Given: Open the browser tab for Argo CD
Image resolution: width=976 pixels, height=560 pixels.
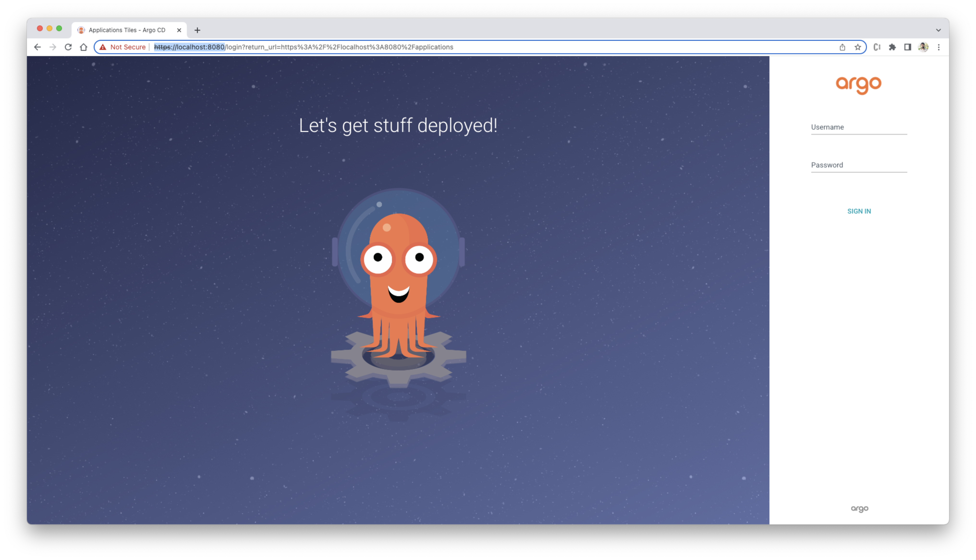Looking at the screenshot, I should [127, 30].
